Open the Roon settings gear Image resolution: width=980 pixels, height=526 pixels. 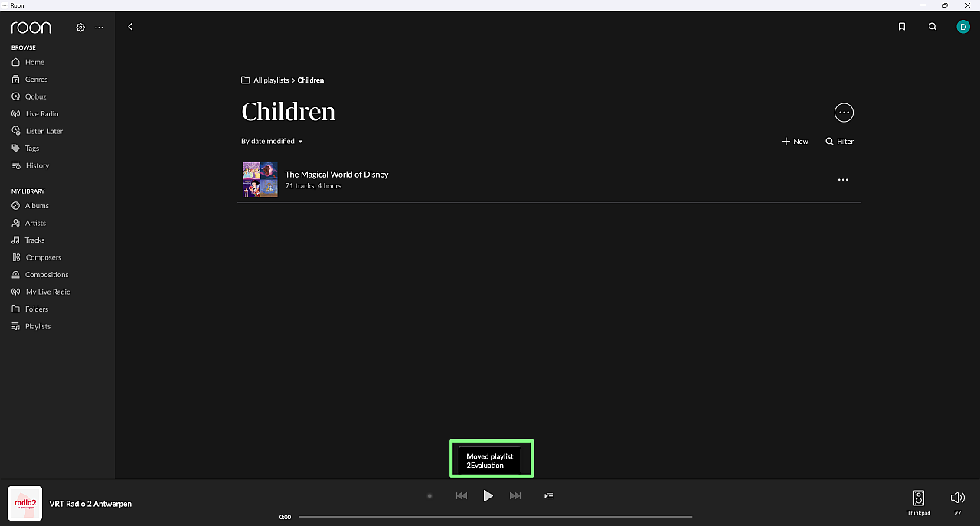click(80, 28)
